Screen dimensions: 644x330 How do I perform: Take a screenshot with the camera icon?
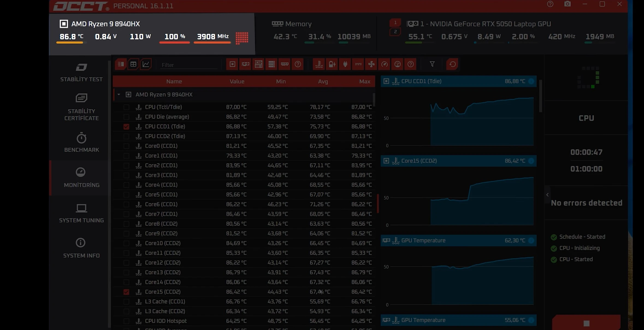(568, 4)
